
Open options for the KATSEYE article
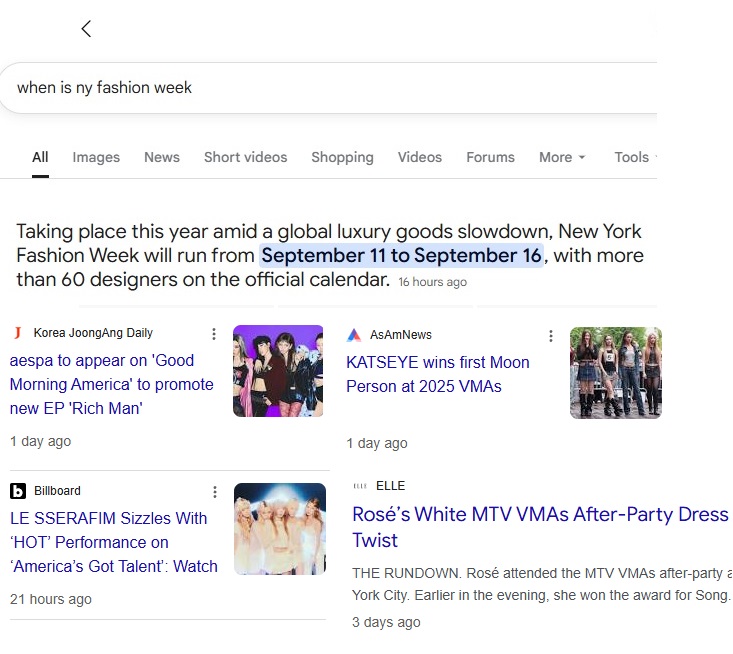click(x=551, y=336)
